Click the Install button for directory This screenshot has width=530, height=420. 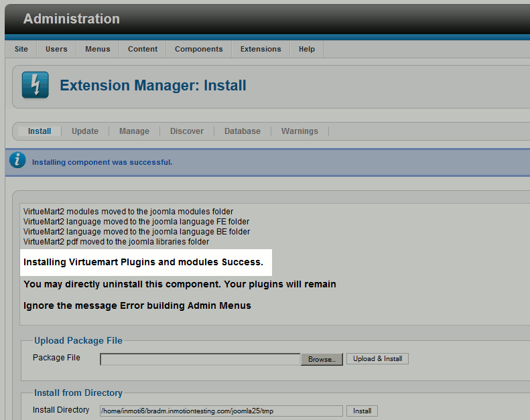click(362, 411)
